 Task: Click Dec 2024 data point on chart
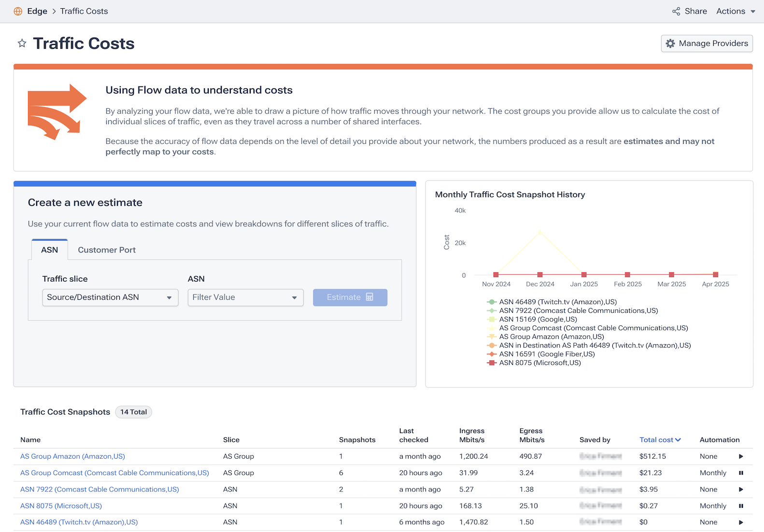pos(540,275)
